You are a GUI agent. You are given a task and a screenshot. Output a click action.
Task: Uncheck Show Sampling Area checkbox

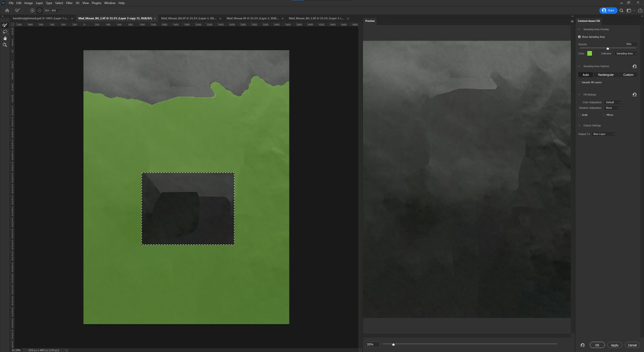pos(580,37)
